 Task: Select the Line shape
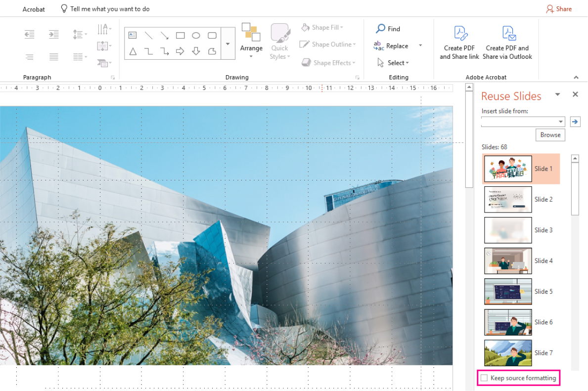[x=148, y=35]
